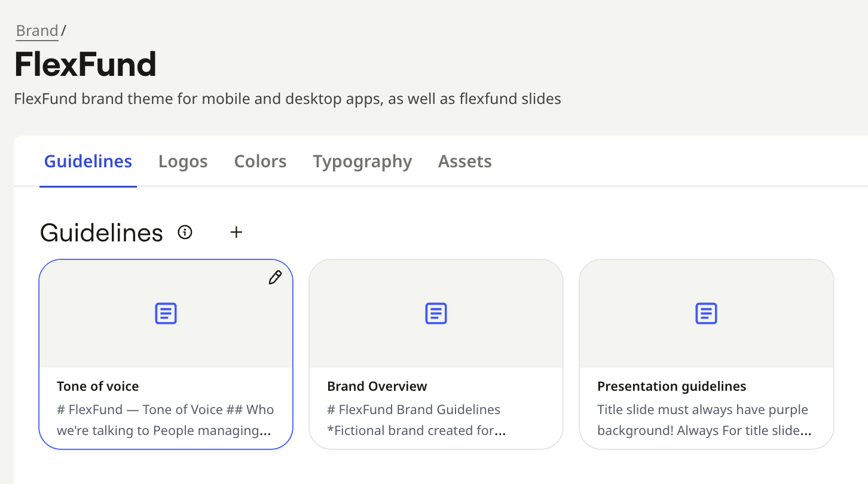Switch to the Logos tab
The height and width of the screenshot is (484, 868).
pyautogui.click(x=183, y=161)
